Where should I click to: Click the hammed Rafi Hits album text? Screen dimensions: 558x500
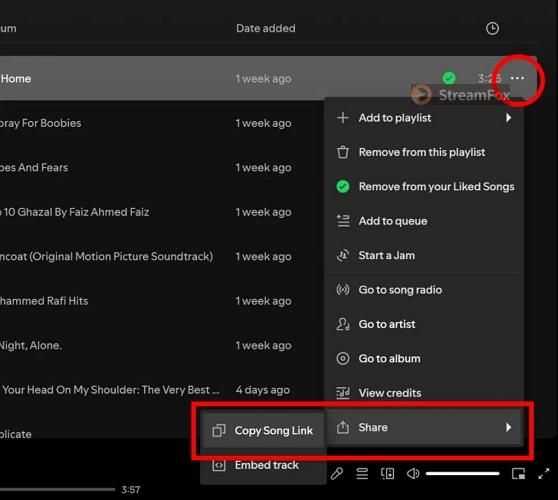click(44, 301)
